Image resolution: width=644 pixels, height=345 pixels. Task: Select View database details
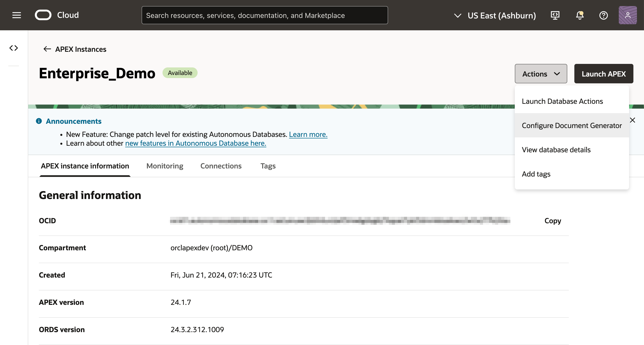click(556, 150)
